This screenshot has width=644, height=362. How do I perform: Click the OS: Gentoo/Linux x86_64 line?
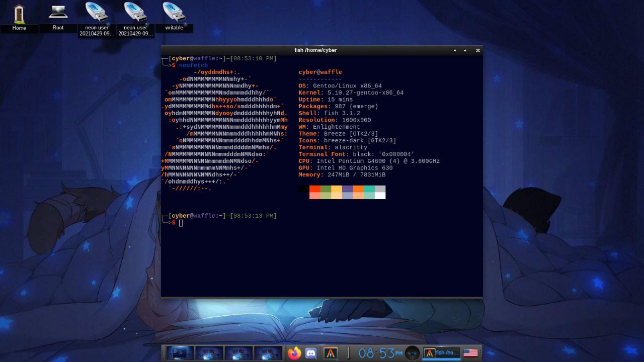(x=340, y=86)
